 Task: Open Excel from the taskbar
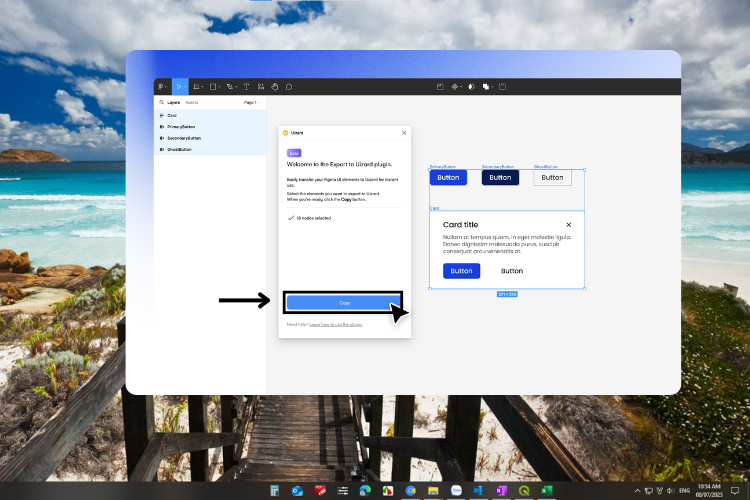546,490
